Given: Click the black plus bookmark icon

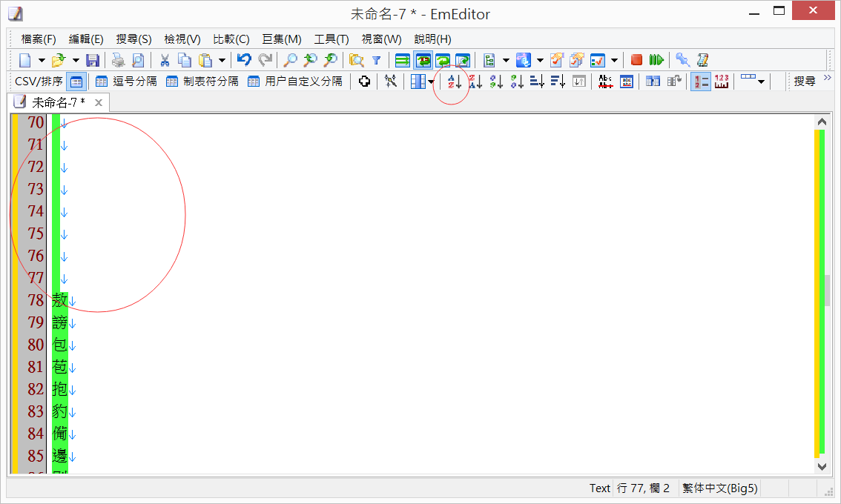Looking at the screenshot, I should (x=365, y=82).
